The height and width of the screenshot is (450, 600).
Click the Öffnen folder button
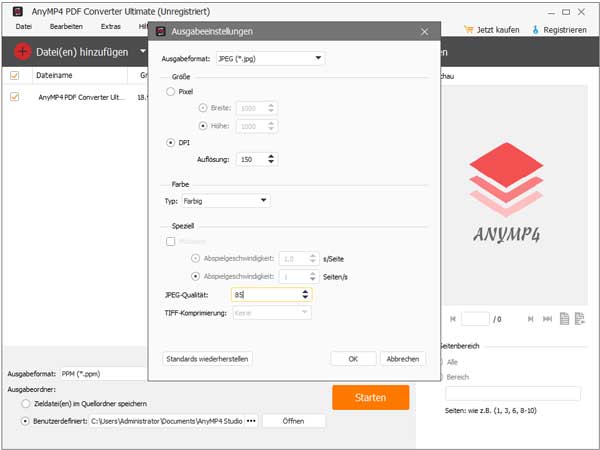pyautogui.click(x=293, y=421)
